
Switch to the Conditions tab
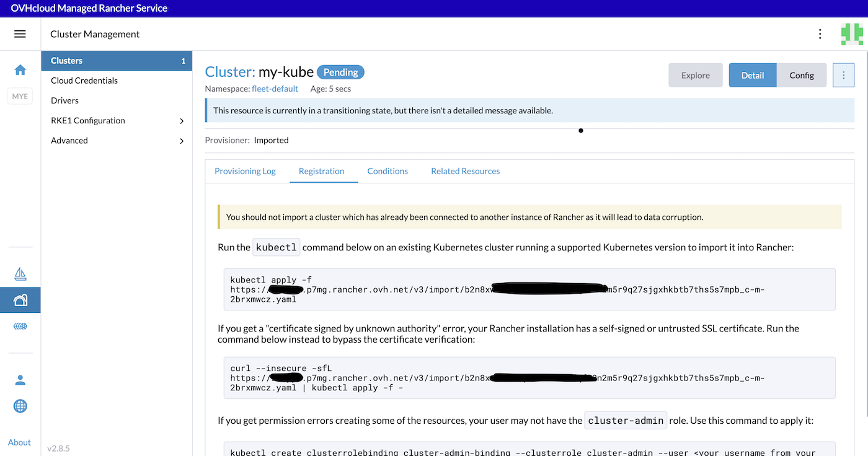pos(387,171)
